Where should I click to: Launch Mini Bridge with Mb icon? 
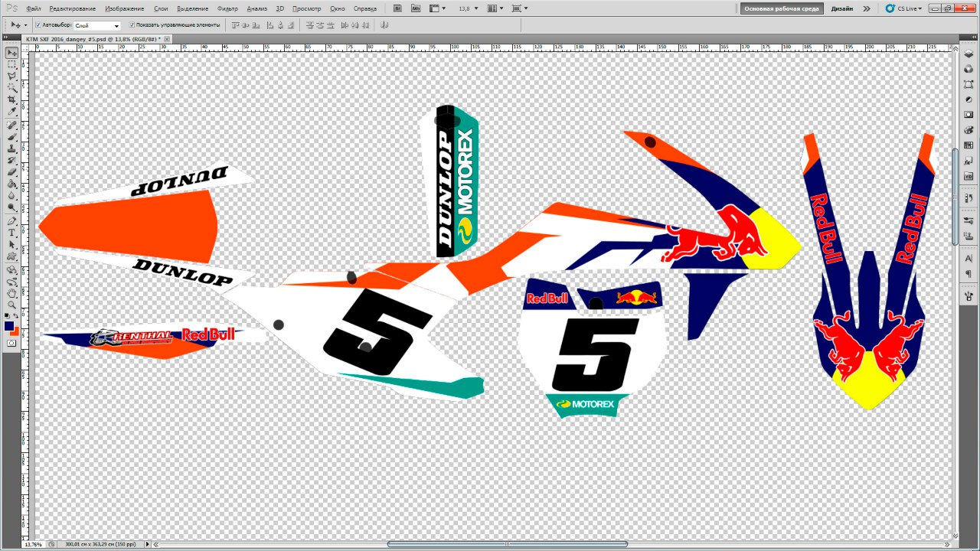click(416, 8)
